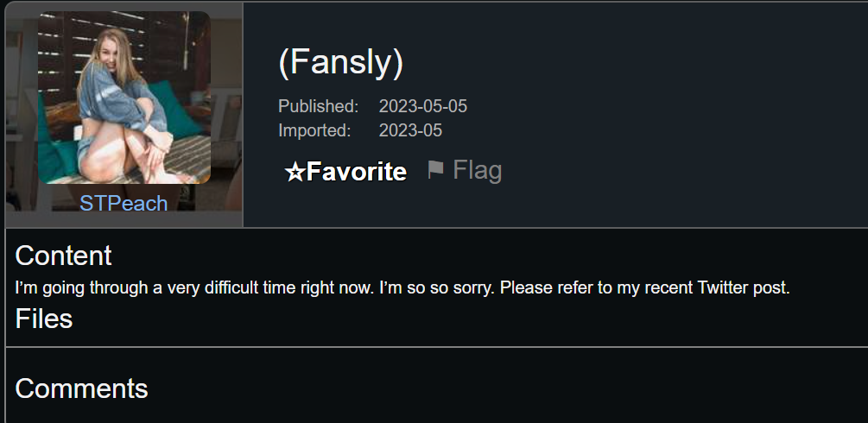
Task: Mark the post as Favorite
Action: (346, 172)
